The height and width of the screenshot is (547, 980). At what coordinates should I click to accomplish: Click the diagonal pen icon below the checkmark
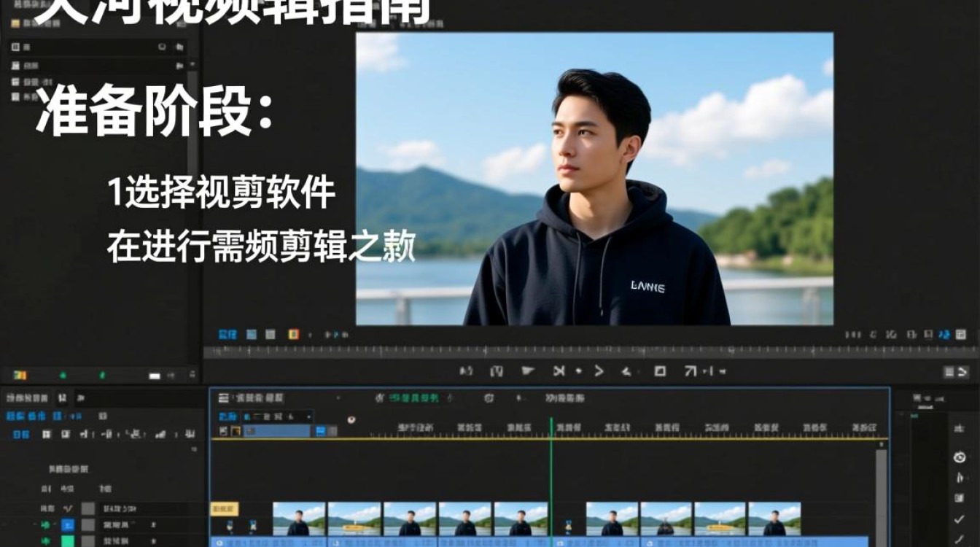(x=960, y=539)
